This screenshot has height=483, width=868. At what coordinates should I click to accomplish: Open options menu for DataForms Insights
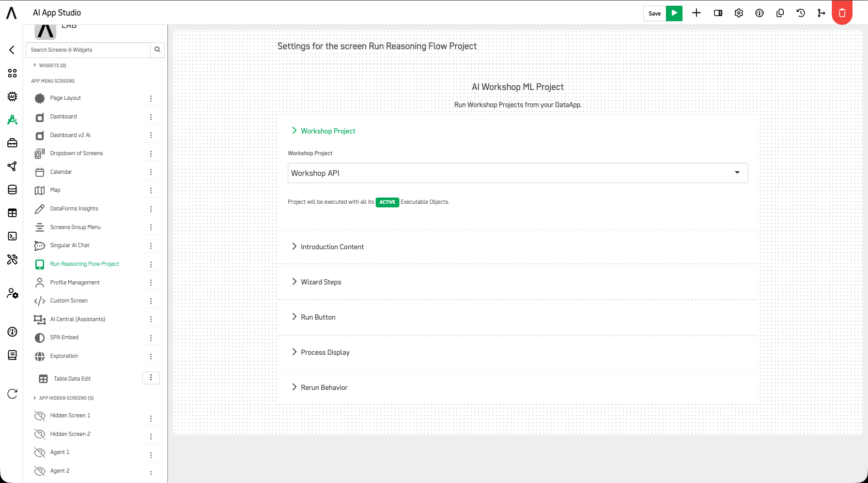tap(151, 209)
